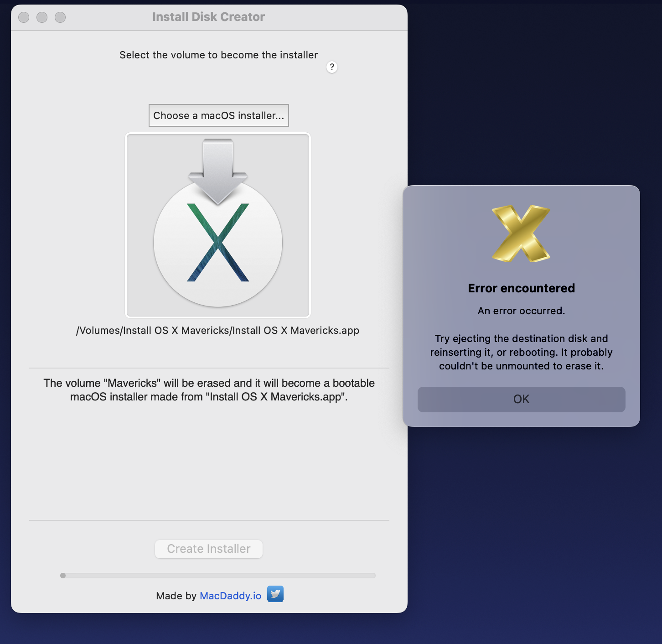
Task: Click the installer progress bar
Action: click(x=218, y=576)
